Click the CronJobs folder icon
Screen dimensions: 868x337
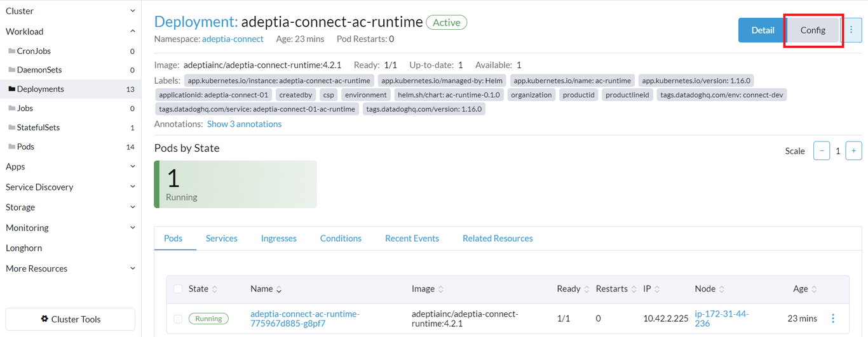point(11,51)
